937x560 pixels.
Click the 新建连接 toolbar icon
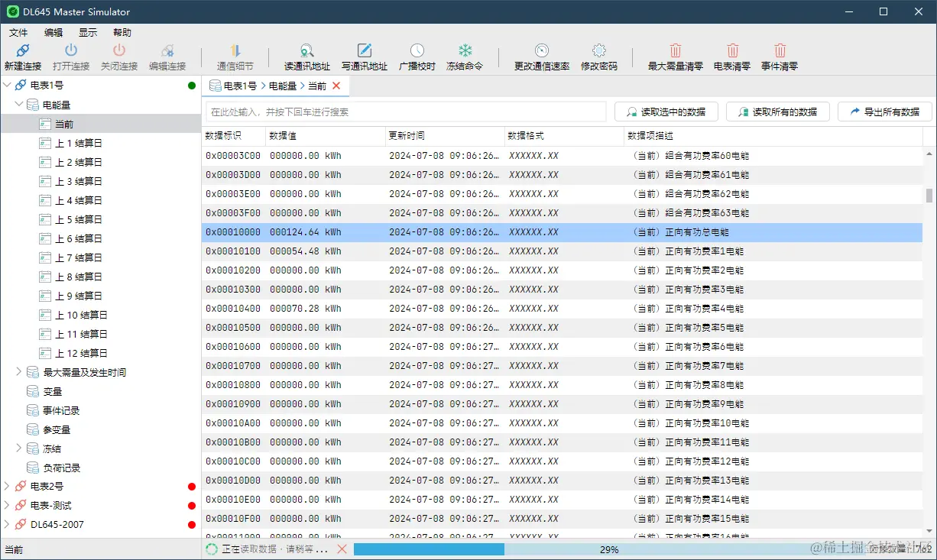[23, 50]
